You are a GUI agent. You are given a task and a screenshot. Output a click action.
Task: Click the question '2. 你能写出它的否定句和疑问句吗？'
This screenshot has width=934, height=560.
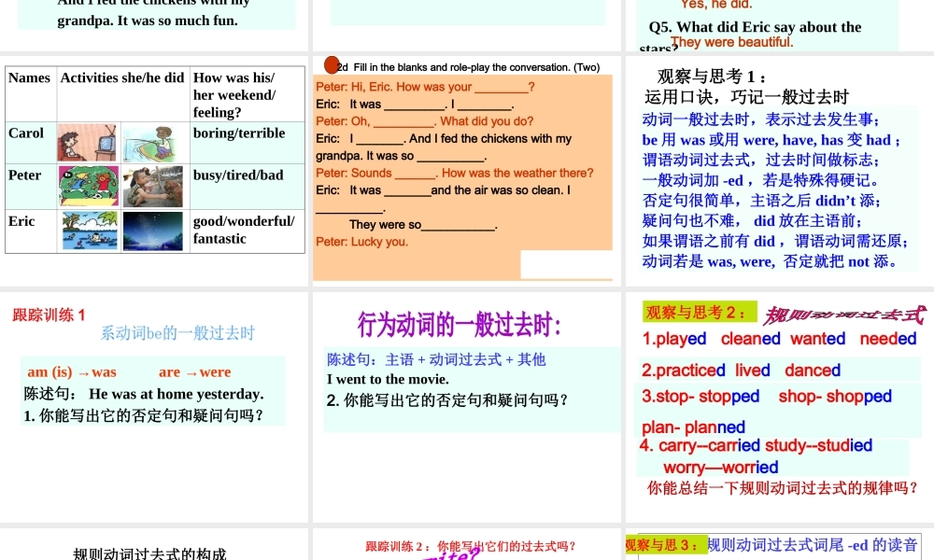click(x=447, y=399)
